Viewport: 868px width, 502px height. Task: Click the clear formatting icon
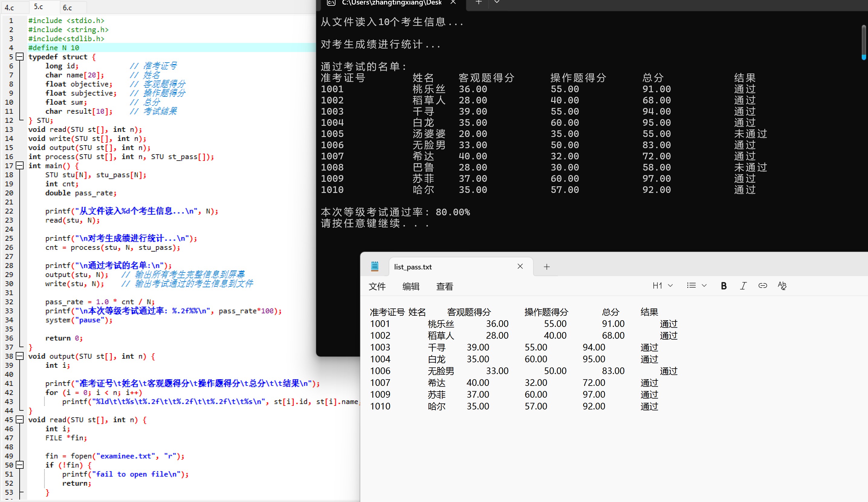(x=782, y=286)
